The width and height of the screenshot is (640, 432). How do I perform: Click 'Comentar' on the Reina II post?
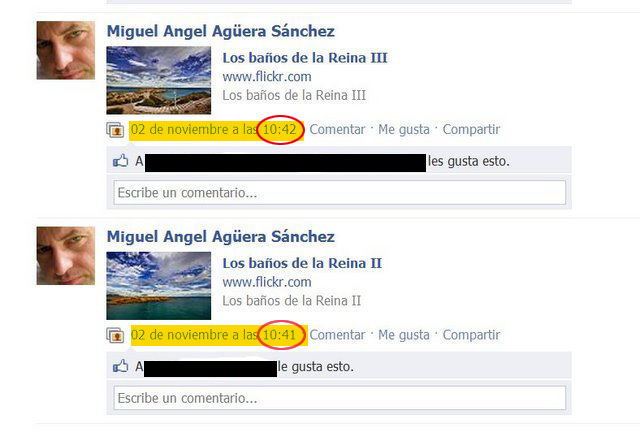(337, 335)
